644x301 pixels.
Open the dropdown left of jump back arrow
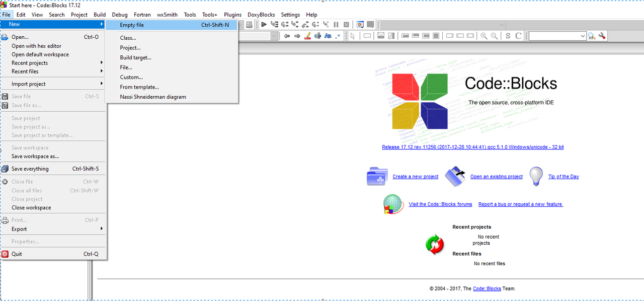[x=274, y=36]
